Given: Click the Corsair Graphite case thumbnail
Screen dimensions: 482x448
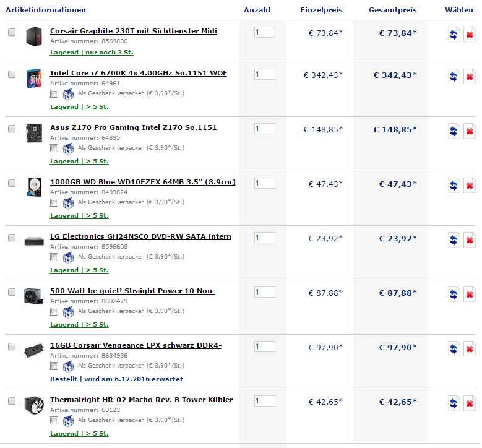Looking at the screenshot, I should 34,37.
